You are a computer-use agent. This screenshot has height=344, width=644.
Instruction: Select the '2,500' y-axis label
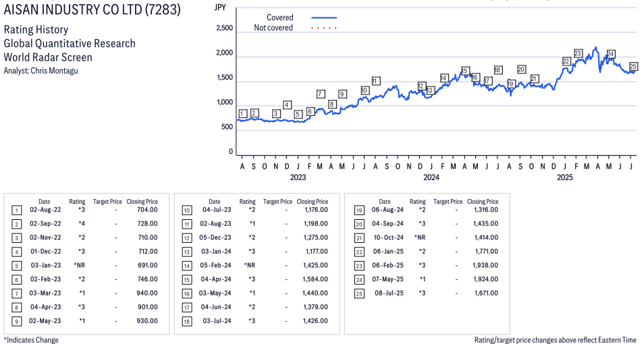click(x=225, y=28)
